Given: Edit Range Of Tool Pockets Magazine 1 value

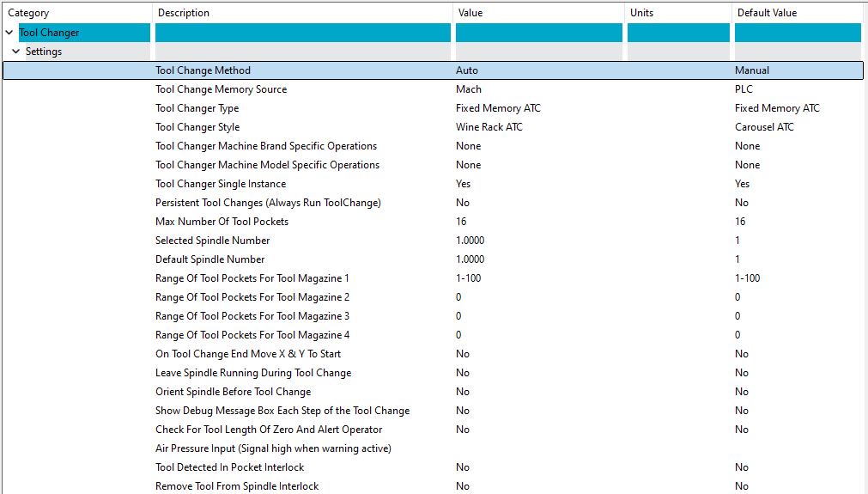Looking at the screenshot, I should coord(469,278).
